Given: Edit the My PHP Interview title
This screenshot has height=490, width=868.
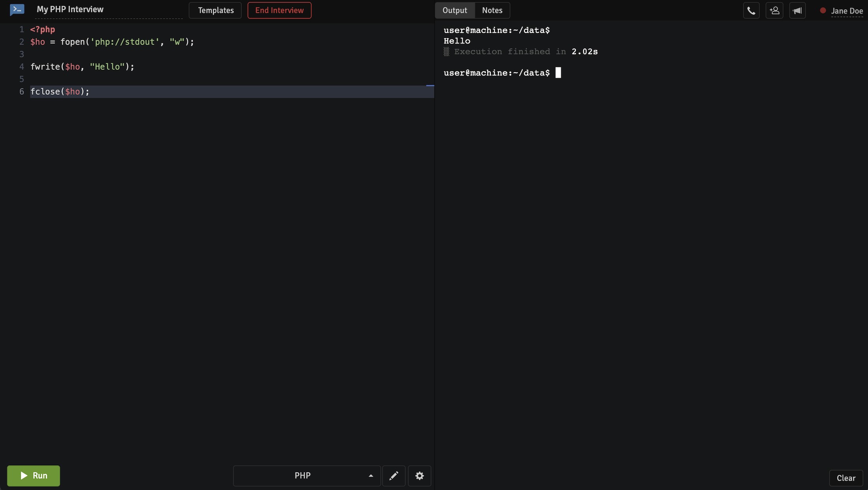Looking at the screenshot, I should pyautogui.click(x=70, y=9).
